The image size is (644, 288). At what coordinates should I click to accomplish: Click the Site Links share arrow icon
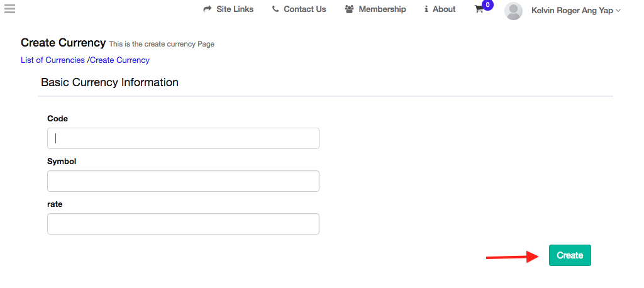coord(208,9)
